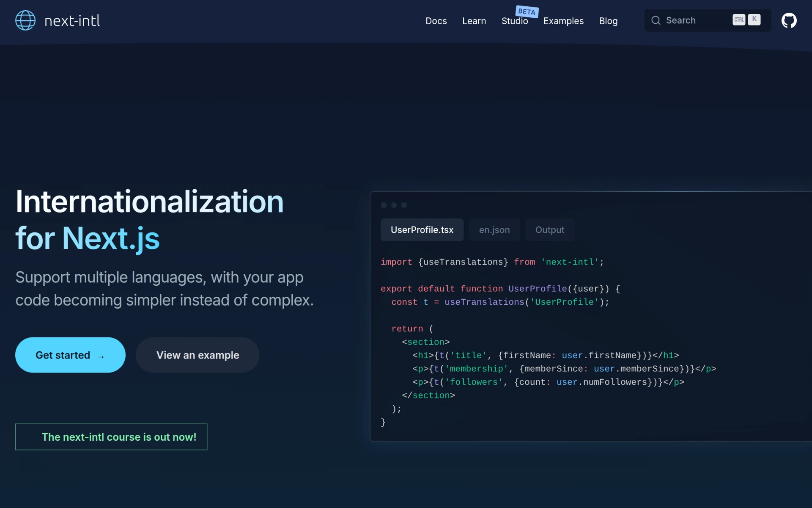The height and width of the screenshot is (508, 812).
Task: Switch to the en.json tab
Action: click(494, 230)
